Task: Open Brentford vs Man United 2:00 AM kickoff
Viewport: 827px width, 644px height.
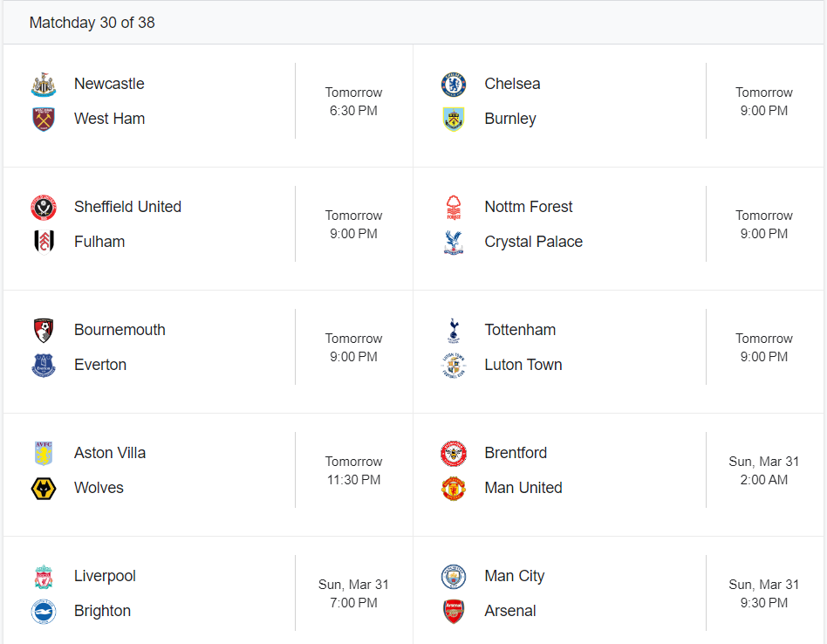Action: 763,470
